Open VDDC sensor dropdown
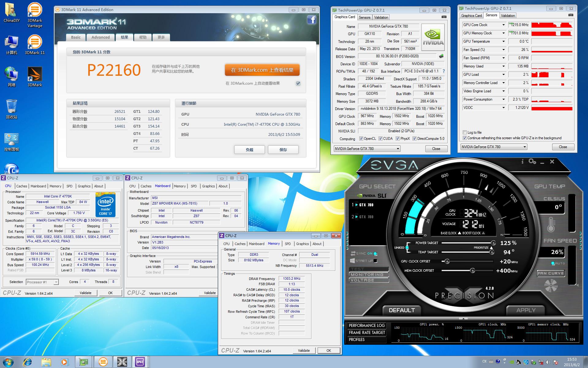Viewport: 588px width, 368px height. tap(503, 108)
